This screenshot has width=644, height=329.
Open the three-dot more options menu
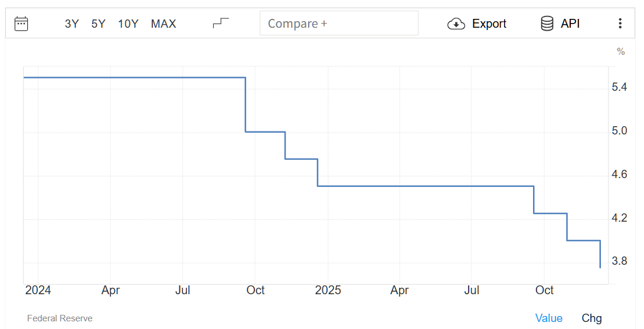pos(620,24)
